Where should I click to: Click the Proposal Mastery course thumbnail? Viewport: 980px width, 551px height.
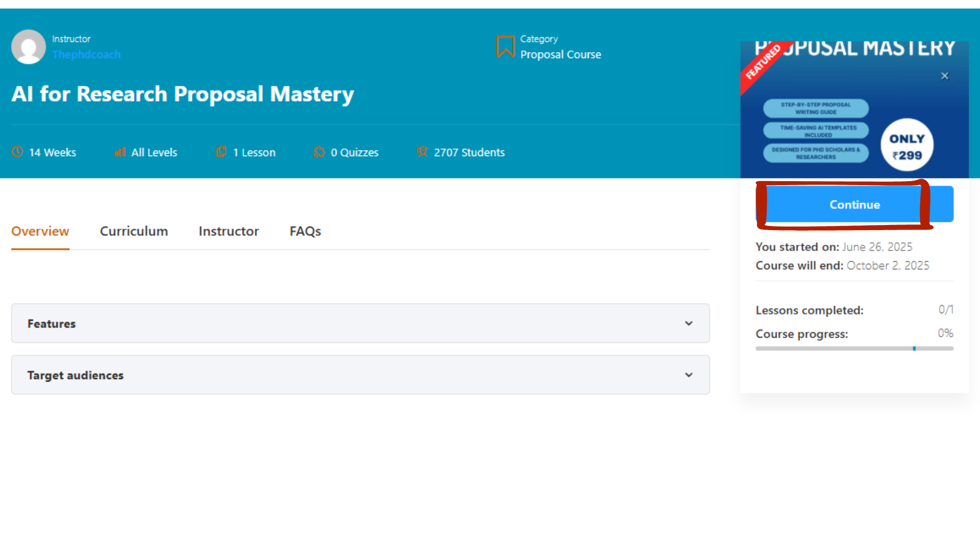point(854,110)
